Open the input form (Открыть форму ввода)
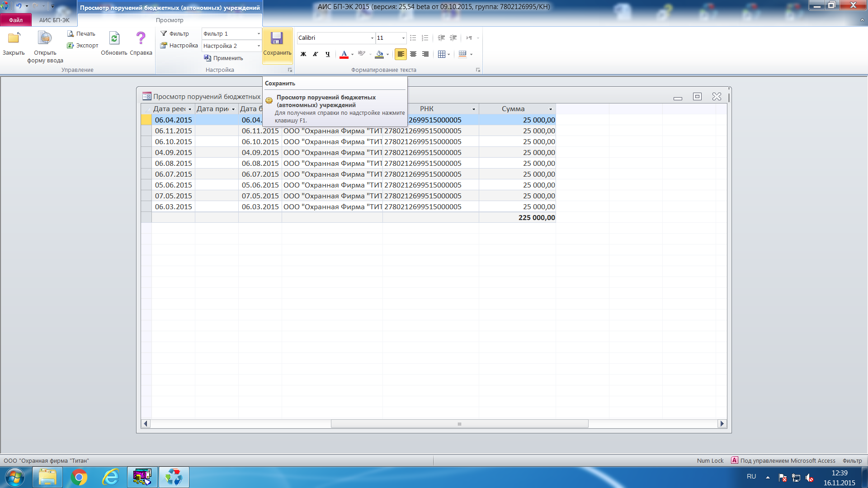Viewport: 868px width, 488px height. click(x=45, y=39)
